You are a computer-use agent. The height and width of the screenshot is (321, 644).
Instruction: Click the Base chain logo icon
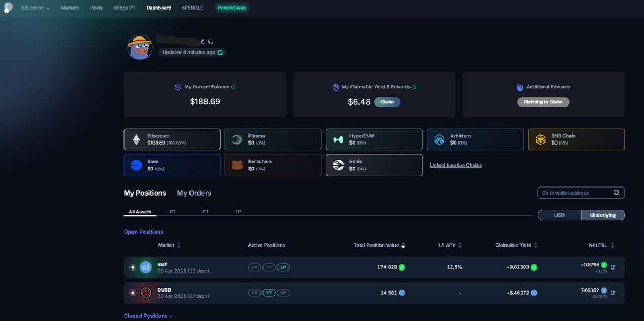point(136,165)
